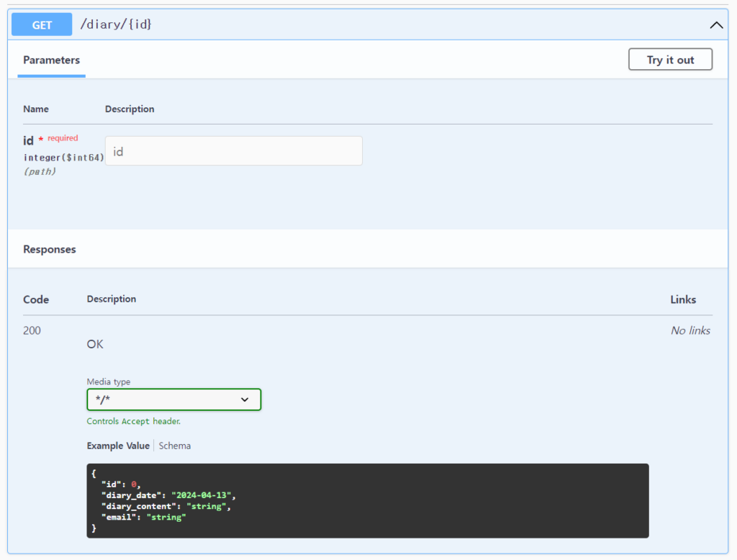Click the GET method badge
Screen dimensions: 737x560
42,24
